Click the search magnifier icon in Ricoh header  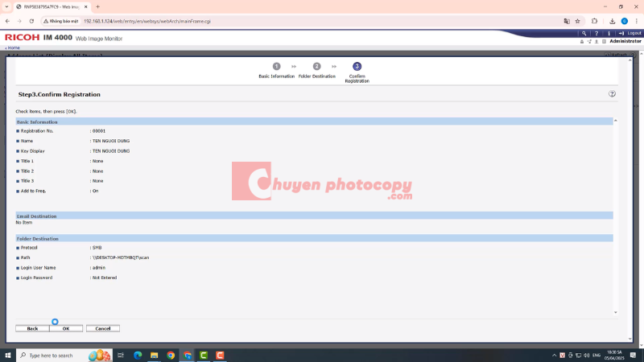tap(584, 33)
